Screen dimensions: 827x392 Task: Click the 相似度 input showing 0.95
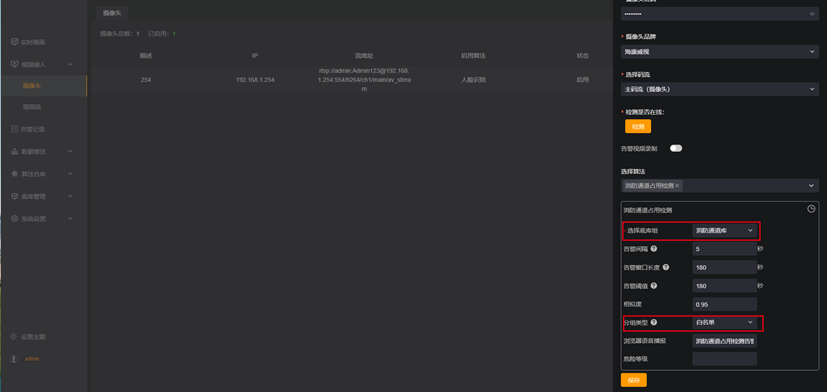[x=725, y=304]
